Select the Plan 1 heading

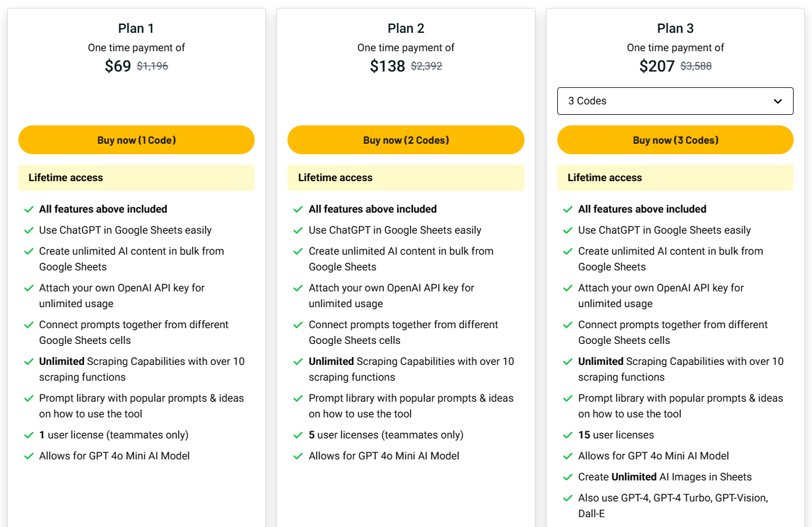coord(137,28)
